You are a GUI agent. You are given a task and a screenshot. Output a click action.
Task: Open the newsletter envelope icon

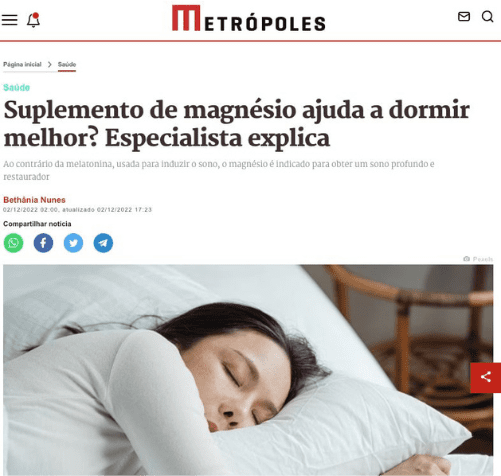pyautogui.click(x=464, y=16)
